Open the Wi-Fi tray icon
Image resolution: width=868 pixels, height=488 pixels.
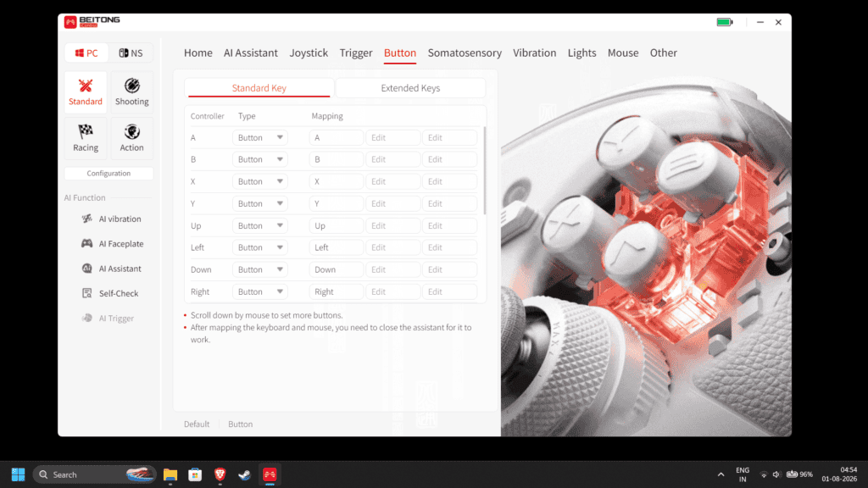764,474
